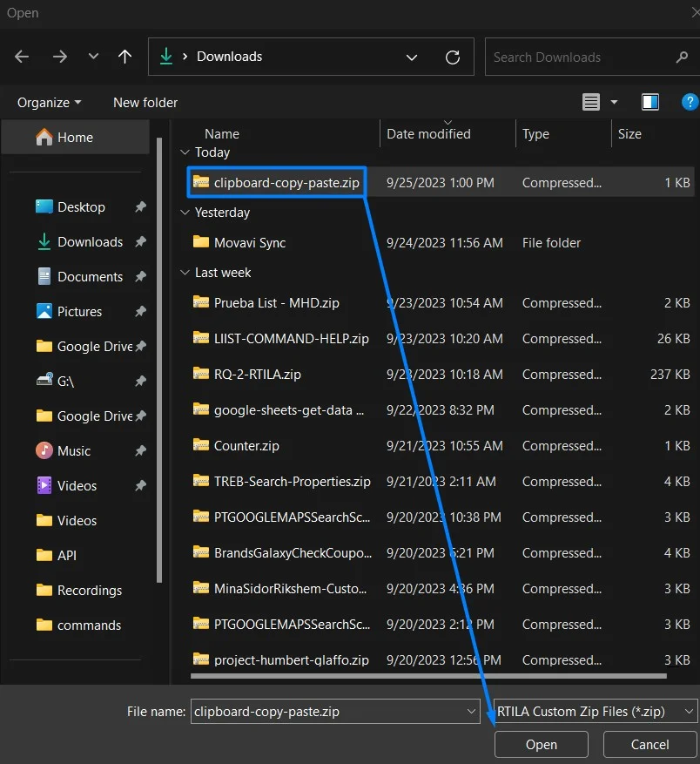
Task: Go up one folder level
Action: (125, 57)
